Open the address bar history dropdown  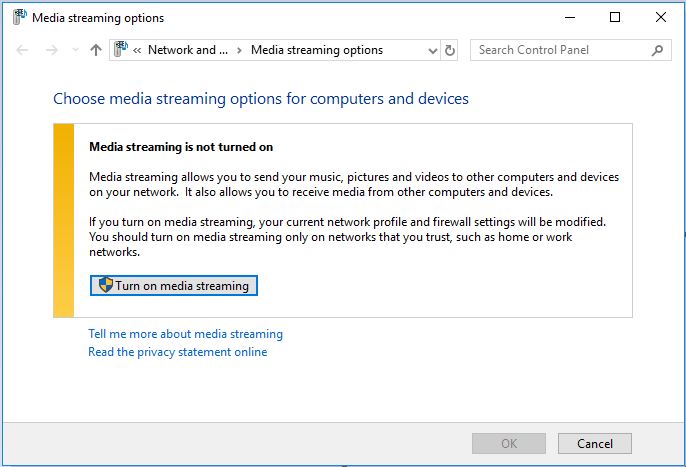click(x=432, y=51)
